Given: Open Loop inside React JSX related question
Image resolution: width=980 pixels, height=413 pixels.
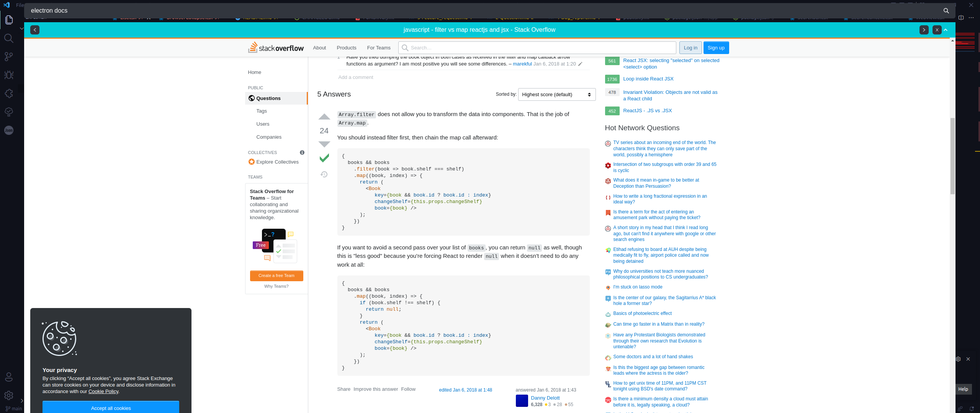Looking at the screenshot, I should click(x=648, y=79).
